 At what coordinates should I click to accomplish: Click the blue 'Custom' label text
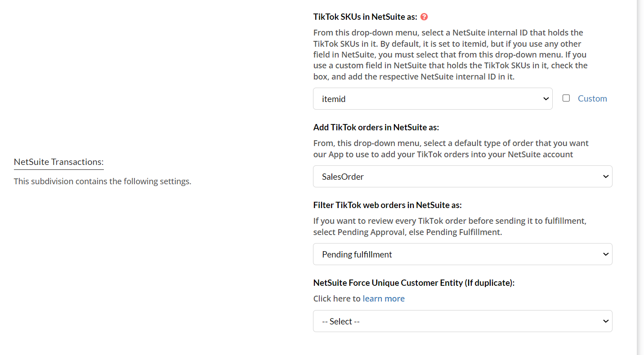[x=592, y=98]
